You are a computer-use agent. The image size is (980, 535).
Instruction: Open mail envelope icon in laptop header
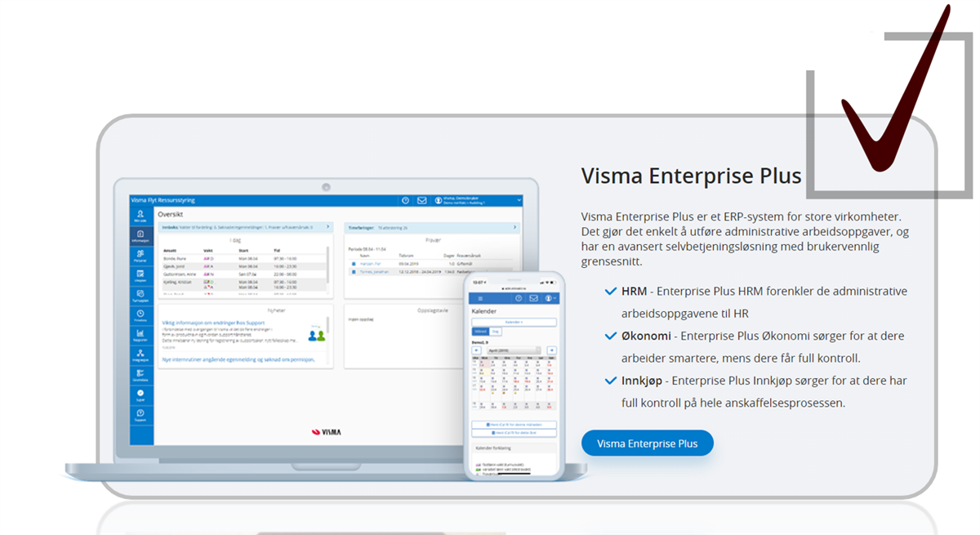(421, 200)
